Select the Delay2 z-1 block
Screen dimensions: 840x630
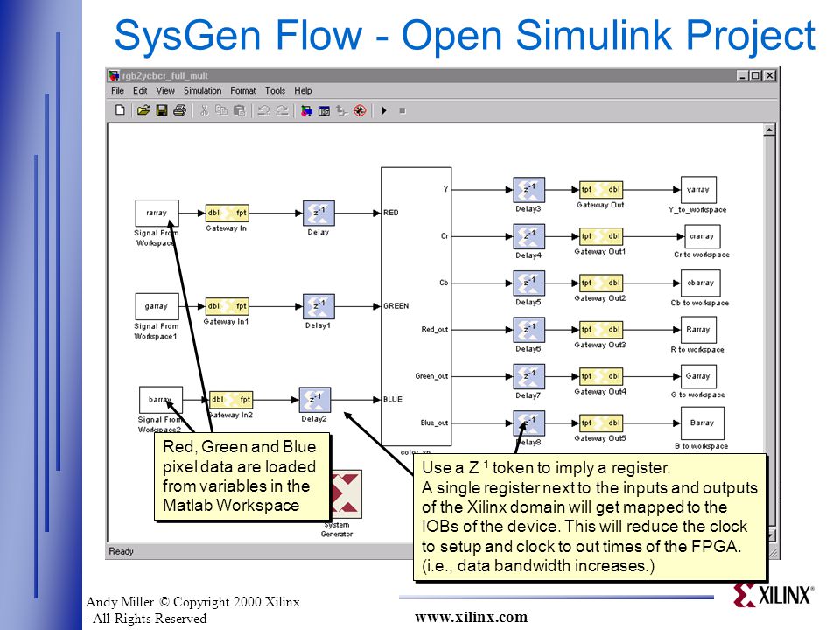pos(315,400)
